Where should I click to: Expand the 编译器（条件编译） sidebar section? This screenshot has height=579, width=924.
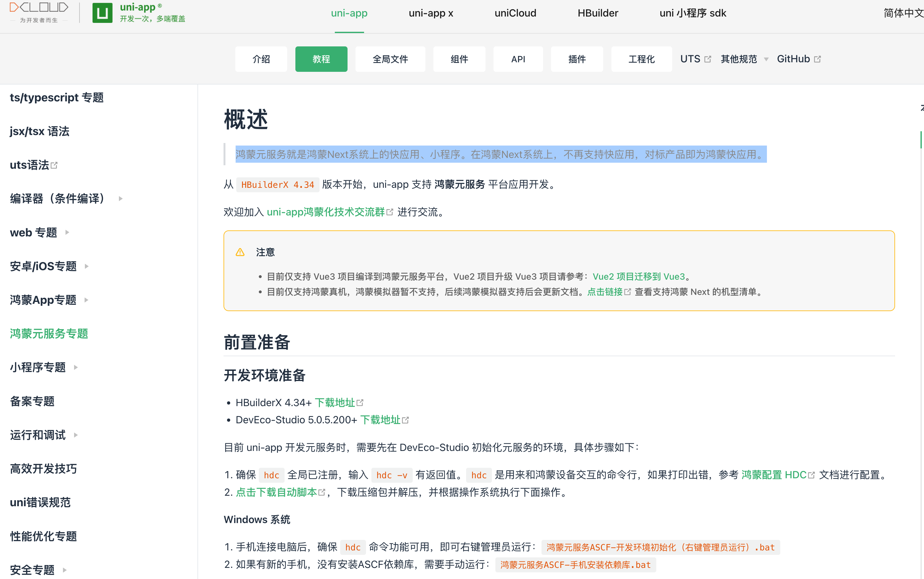click(x=120, y=199)
